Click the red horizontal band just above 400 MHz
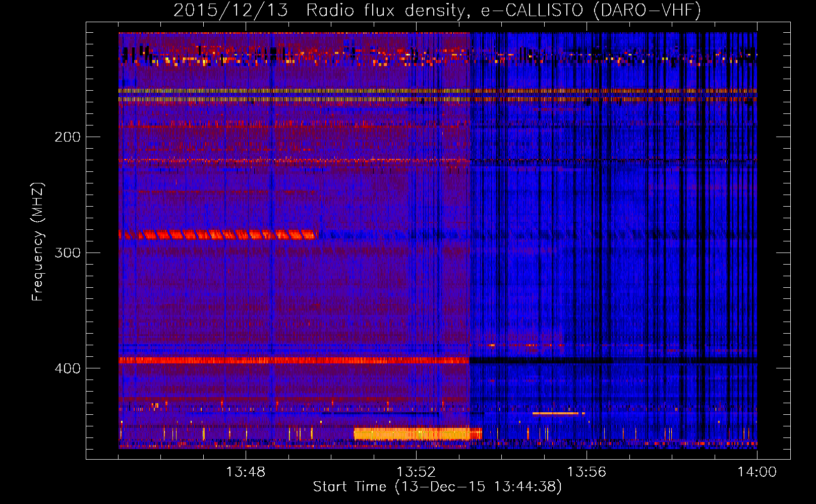The image size is (816, 504). [294, 360]
